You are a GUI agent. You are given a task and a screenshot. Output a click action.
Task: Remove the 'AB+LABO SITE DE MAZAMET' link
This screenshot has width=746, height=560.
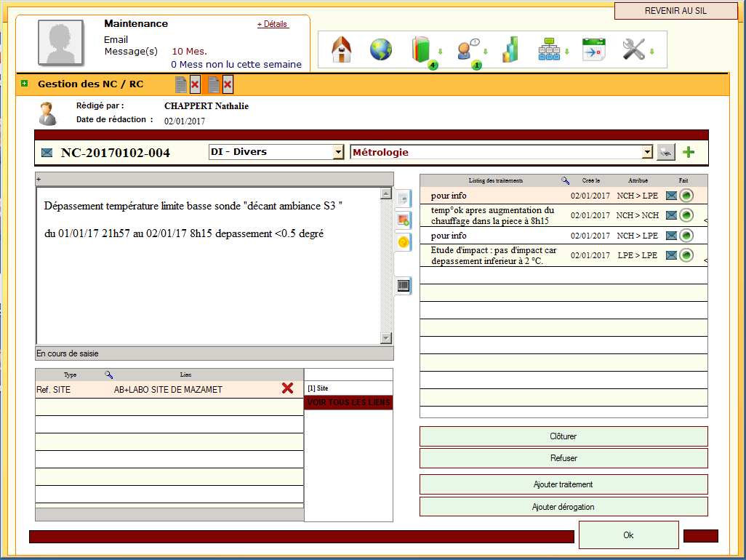click(287, 389)
